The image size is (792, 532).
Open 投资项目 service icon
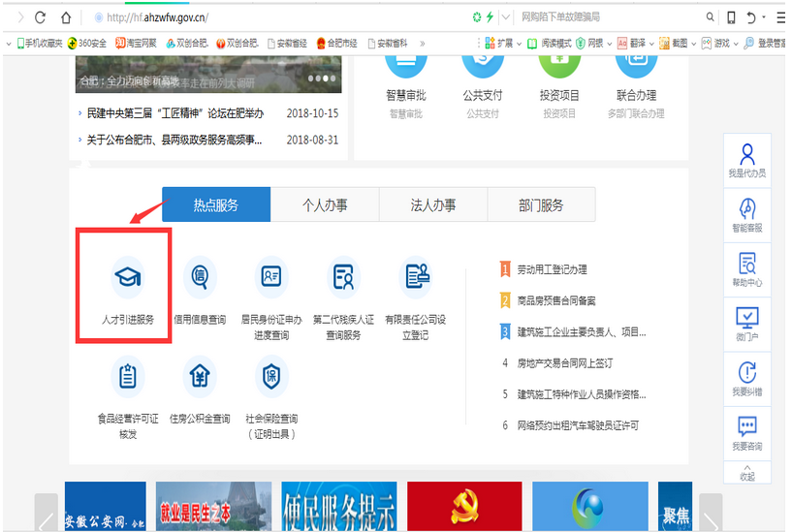point(559,66)
